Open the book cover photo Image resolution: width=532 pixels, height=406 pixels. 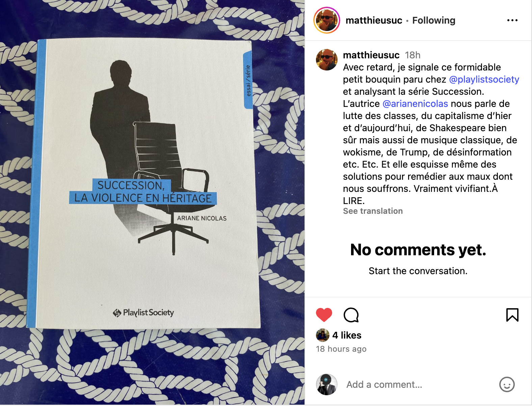[x=152, y=203]
